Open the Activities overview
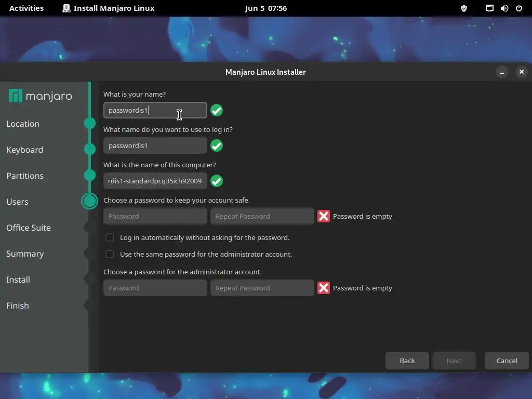 point(26,8)
